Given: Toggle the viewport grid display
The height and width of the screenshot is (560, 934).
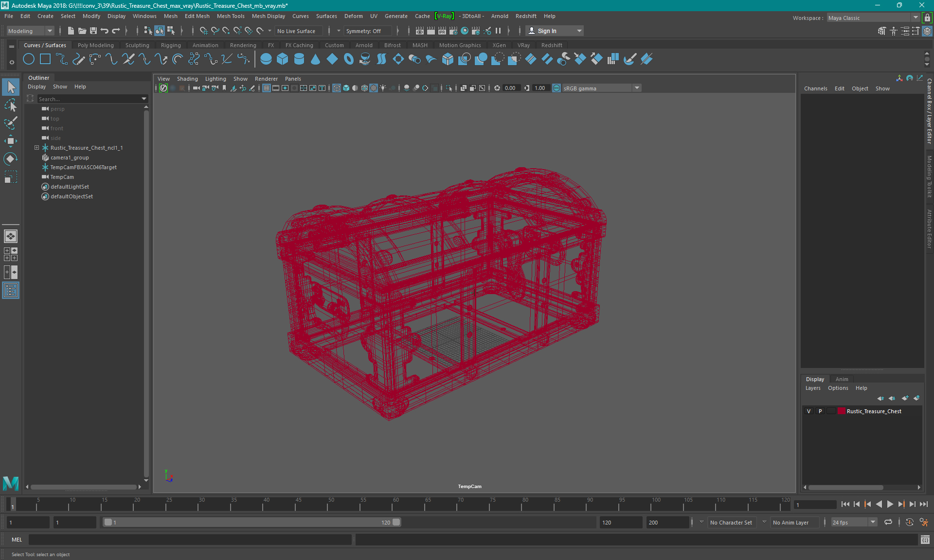Looking at the screenshot, I should click(x=267, y=88).
